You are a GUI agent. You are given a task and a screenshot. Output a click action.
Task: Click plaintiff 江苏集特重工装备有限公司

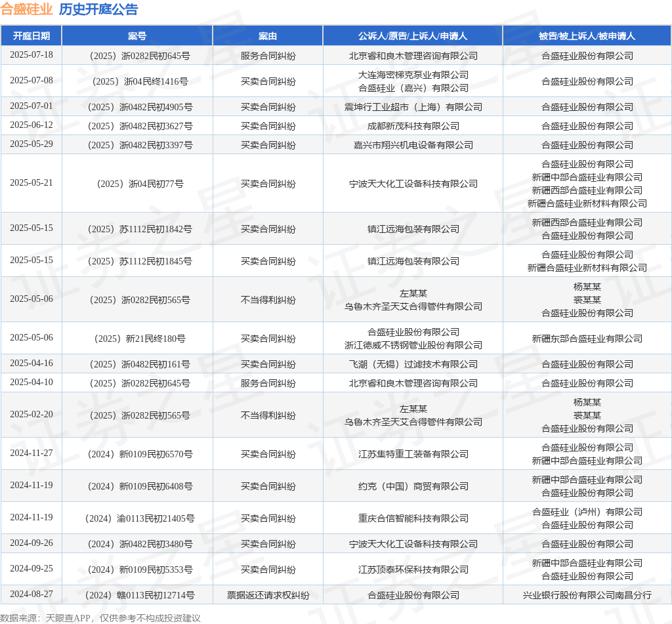click(413, 454)
